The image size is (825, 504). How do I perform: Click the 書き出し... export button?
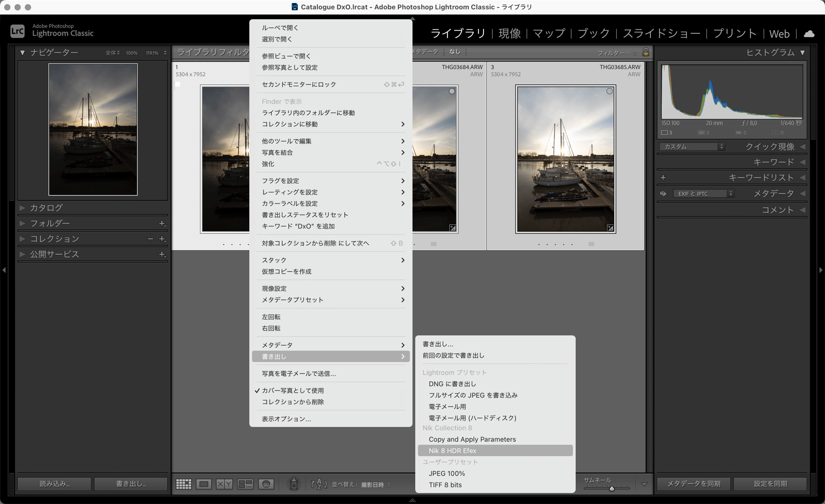pyautogui.click(x=131, y=484)
